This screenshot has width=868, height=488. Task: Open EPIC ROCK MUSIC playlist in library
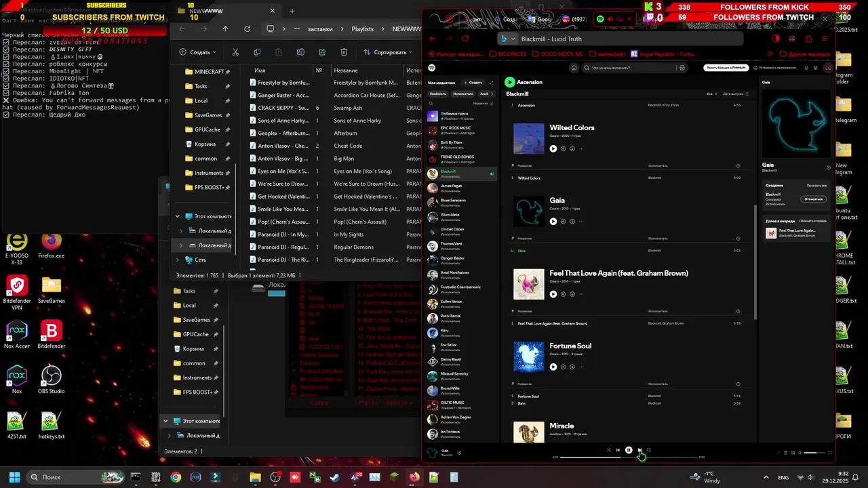pos(461,130)
